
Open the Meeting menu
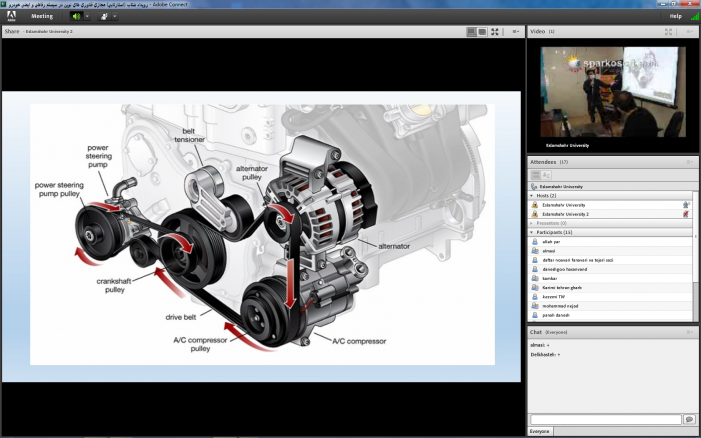tap(42, 16)
